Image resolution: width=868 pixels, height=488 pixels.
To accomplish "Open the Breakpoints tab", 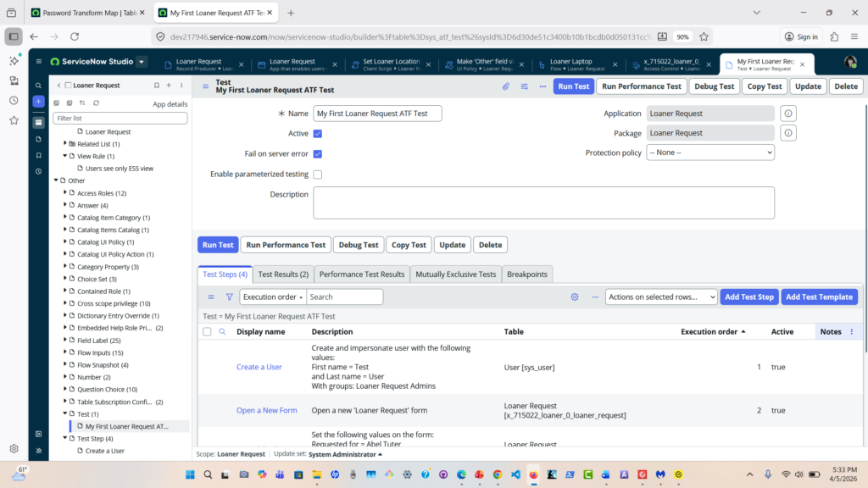I will pyautogui.click(x=527, y=274).
